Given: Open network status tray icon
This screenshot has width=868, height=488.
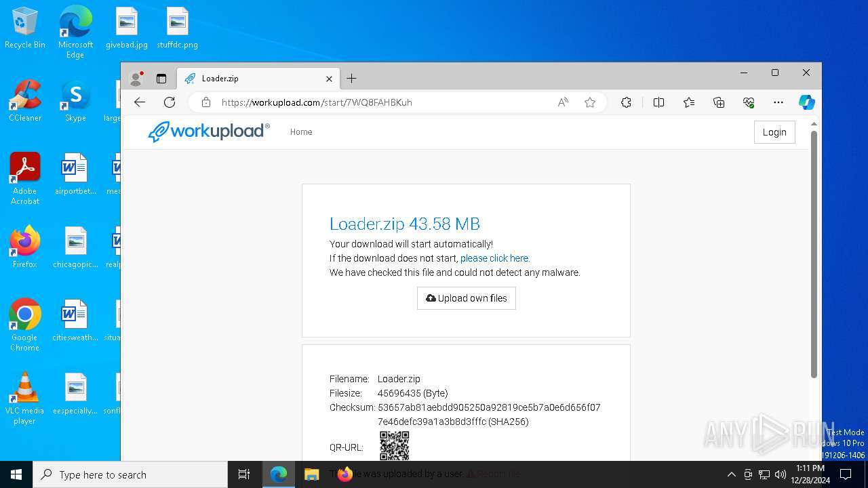Looking at the screenshot, I should [x=764, y=474].
